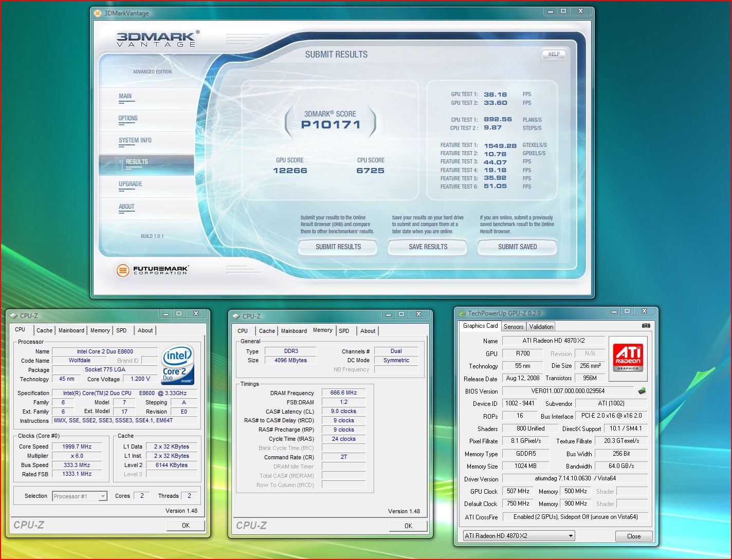Click the ATI CrossFire status field
Viewport: 732px width, 560px height.
point(575,517)
